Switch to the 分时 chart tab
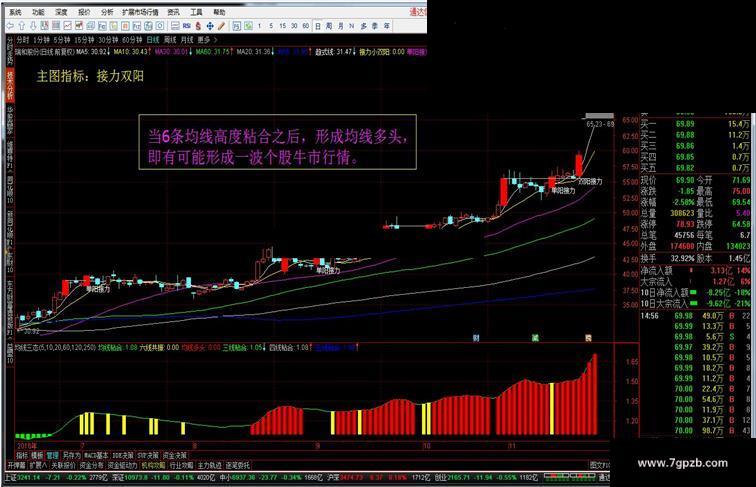The image size is (756, 487). point(22,40)
